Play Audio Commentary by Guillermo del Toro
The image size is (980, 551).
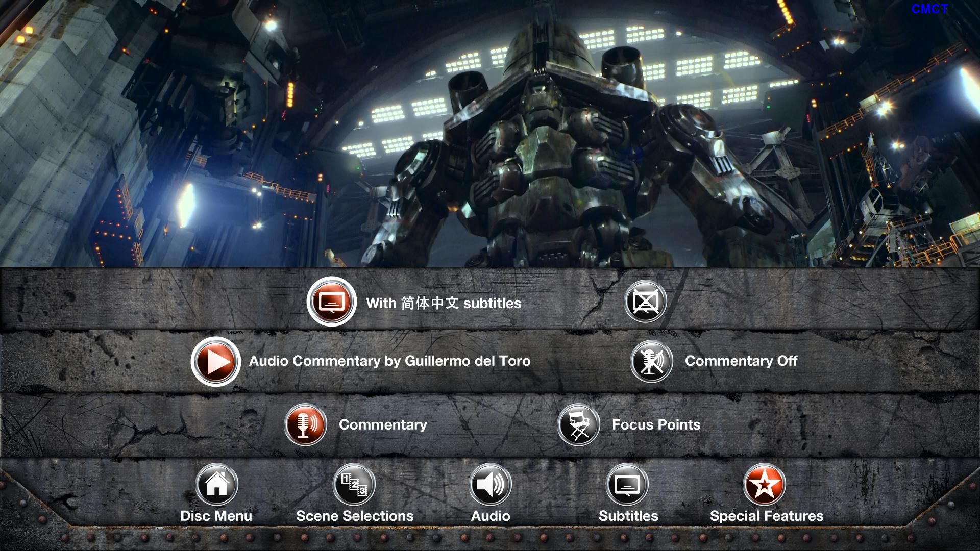point(216,362)
